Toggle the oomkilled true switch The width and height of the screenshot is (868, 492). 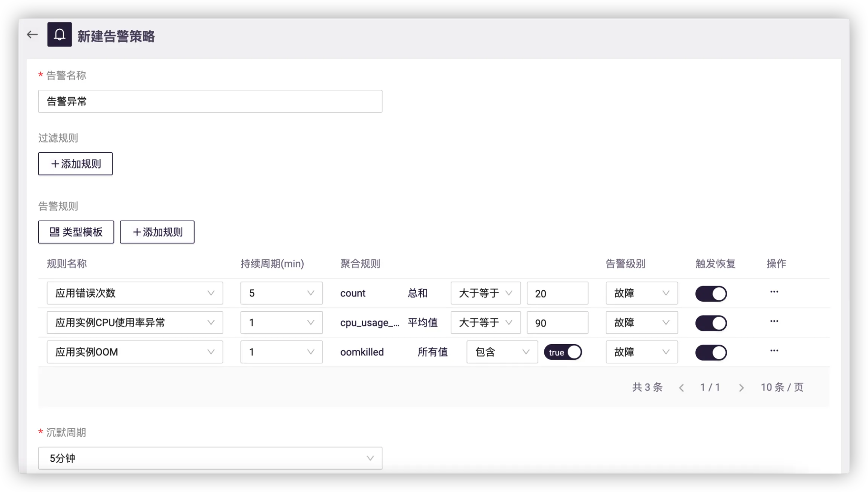tap(563, 352)
